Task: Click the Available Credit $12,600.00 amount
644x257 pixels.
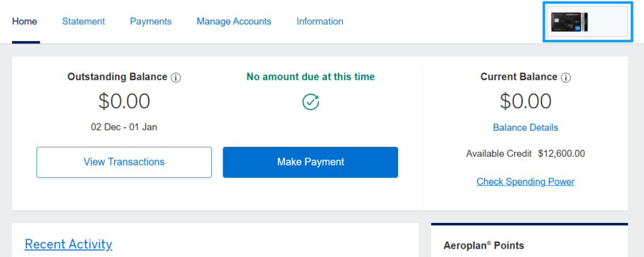Action: point(562,153)
